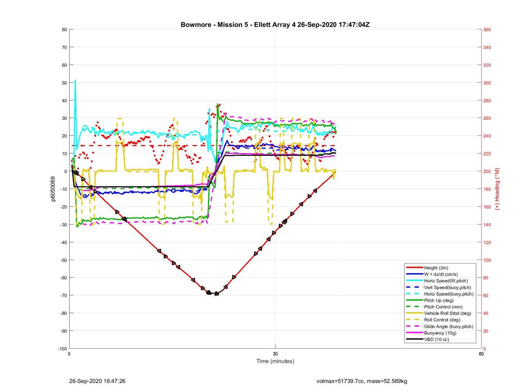The image size is (532, 392).
Task: Click the 'volmax=51739.7cc, mass=52.569kg' footer text
Action: tap(362, 381)
